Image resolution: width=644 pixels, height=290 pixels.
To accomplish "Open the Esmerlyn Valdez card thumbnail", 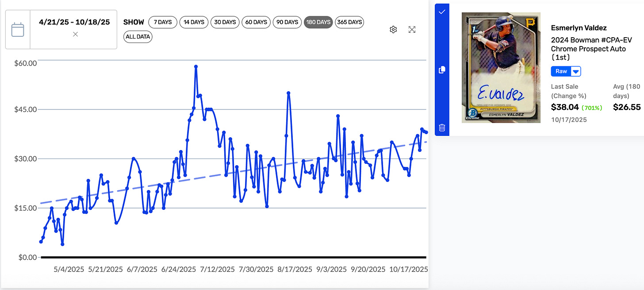I will (501, 67).
